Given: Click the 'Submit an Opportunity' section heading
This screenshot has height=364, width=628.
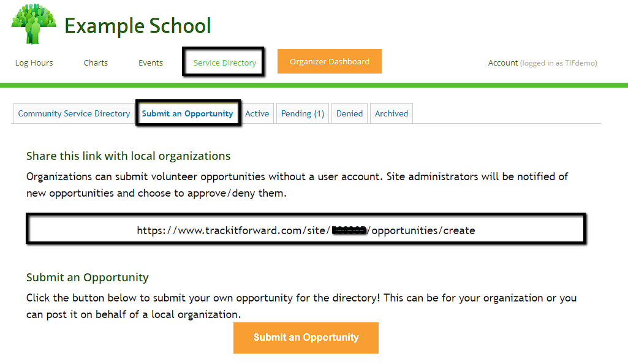Looking at the screenshot, I should tap(88, 277).
